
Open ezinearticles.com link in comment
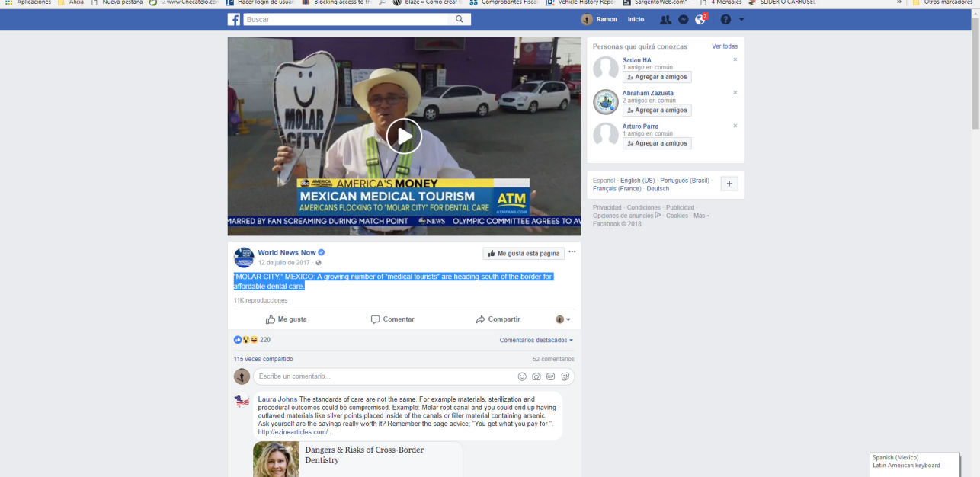(296, 432)
